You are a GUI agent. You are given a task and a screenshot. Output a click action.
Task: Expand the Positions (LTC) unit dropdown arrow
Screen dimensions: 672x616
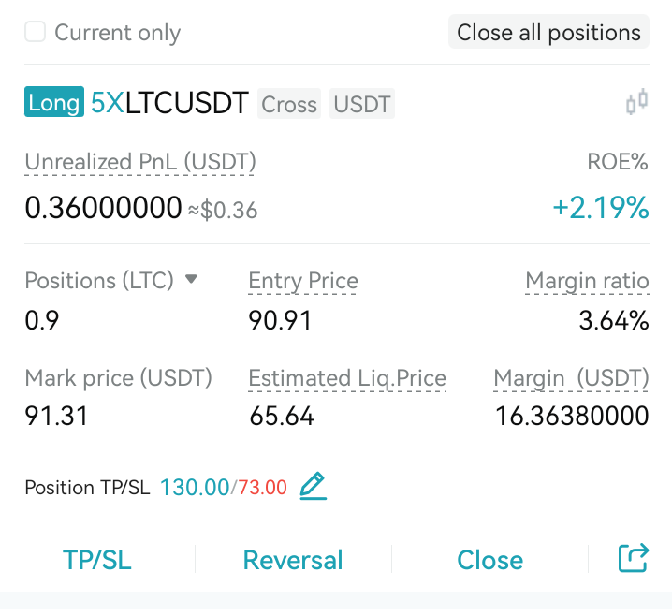191,280
